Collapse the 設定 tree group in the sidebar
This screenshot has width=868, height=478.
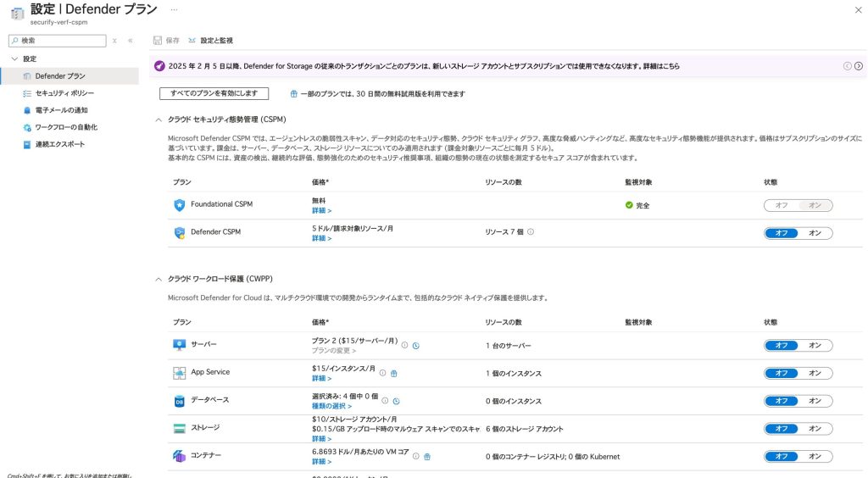14,58
